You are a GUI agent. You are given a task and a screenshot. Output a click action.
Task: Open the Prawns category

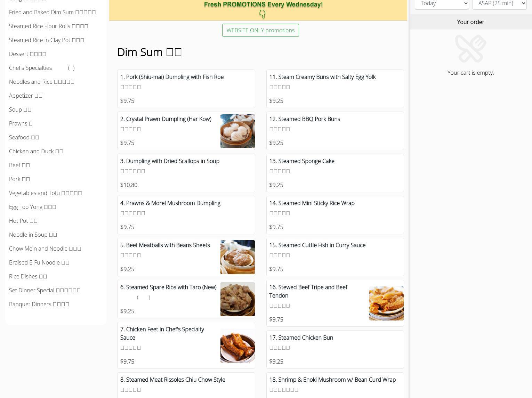click(21, 123)
